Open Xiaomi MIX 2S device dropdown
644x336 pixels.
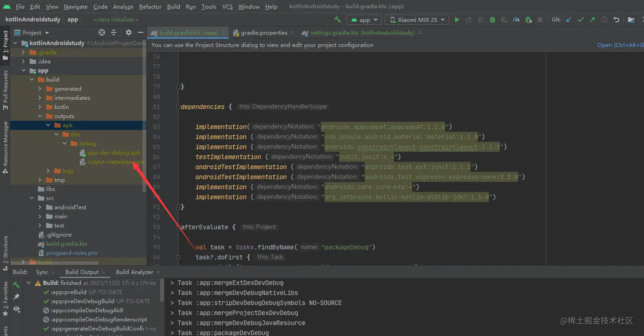click(417, 20)
